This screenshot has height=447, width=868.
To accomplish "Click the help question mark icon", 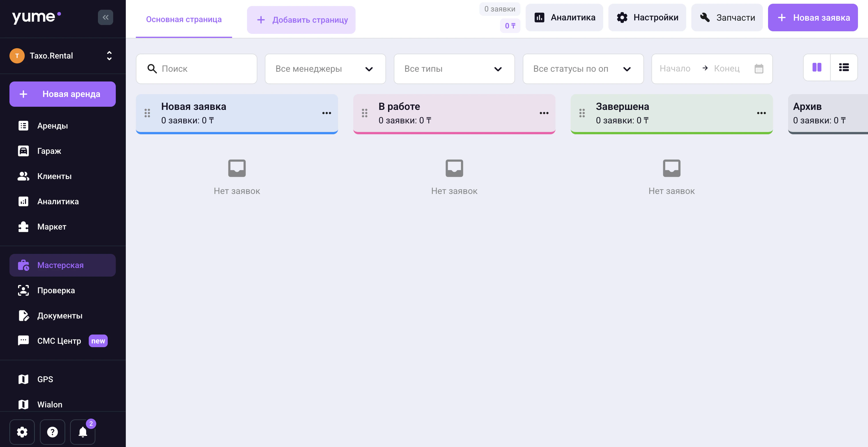I will click(52, 432).
